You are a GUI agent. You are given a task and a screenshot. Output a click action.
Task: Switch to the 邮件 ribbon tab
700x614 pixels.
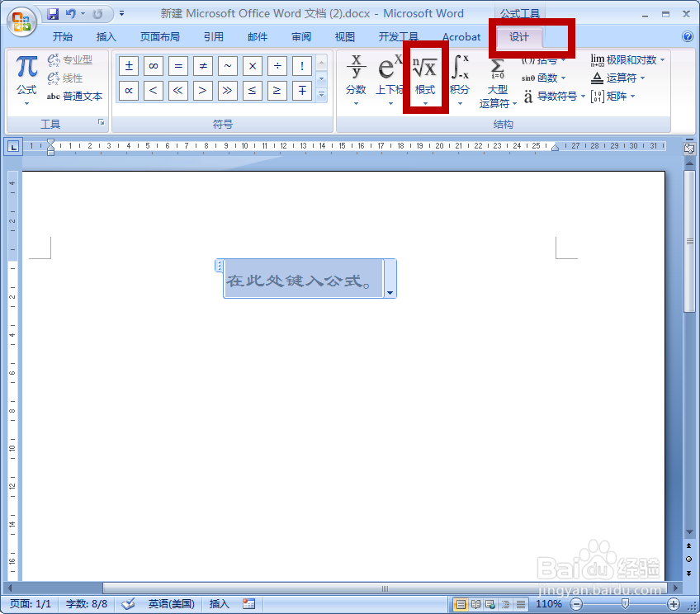pos(257,36)
